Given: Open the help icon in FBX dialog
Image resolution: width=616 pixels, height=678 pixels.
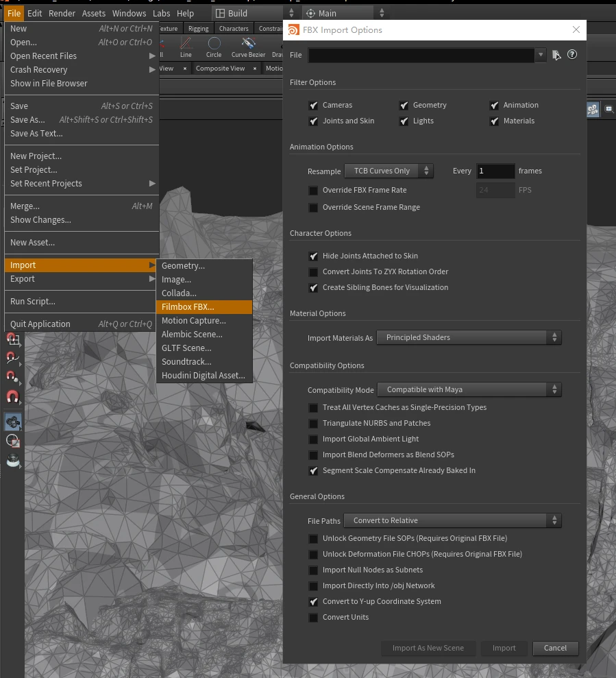Looking at the screenshot, I should (x=572, y=55).
